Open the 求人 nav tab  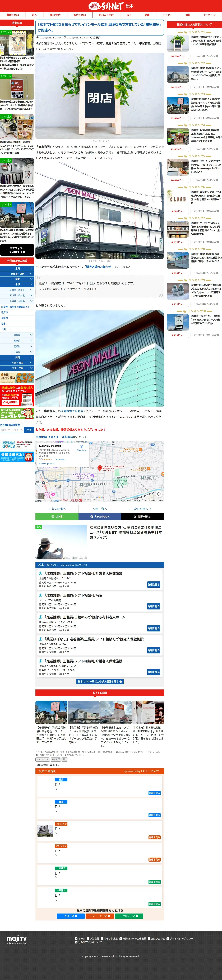35,15
